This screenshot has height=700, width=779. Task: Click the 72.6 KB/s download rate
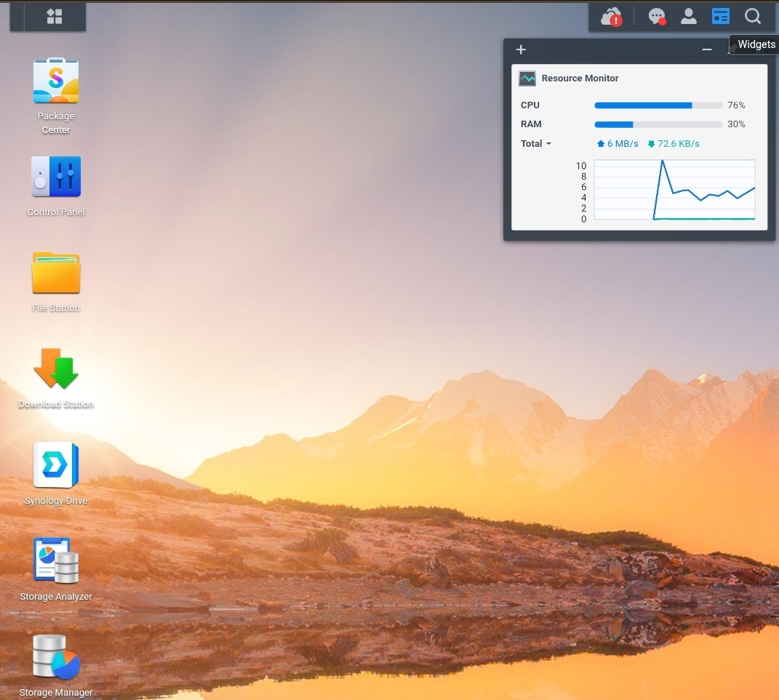point(674,143)
